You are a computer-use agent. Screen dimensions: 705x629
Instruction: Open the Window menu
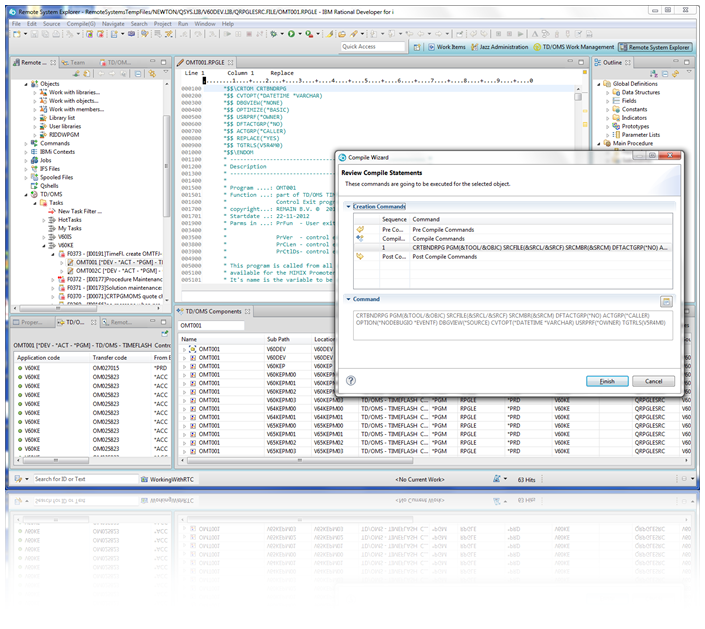coord(205,24)
